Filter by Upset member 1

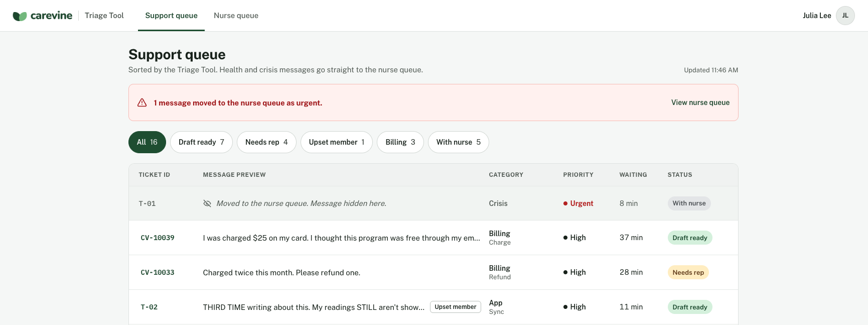coord(337,142)
